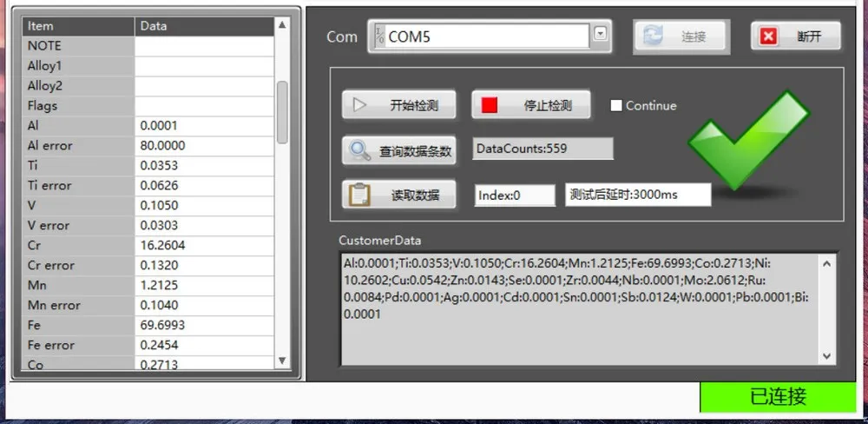Viewport: 868px width, 424px height.
Task: Click the Data column header
Action: (204, 26)
